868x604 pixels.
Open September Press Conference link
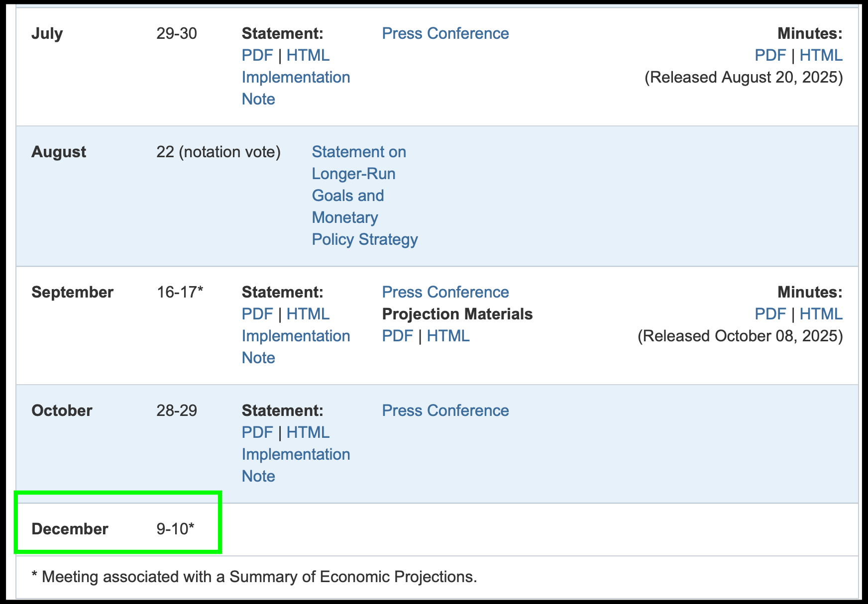[445, 292]
